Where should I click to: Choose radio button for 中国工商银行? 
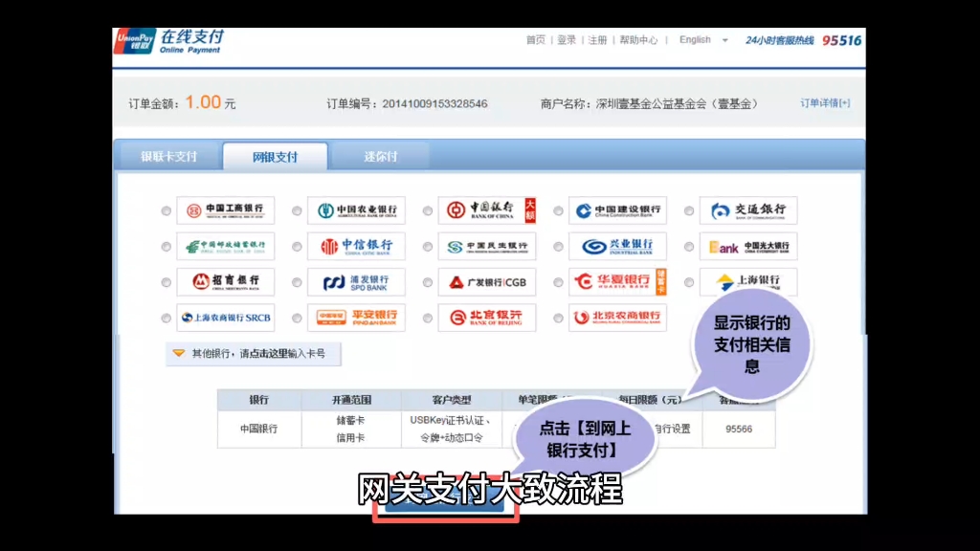pos(166,211)
